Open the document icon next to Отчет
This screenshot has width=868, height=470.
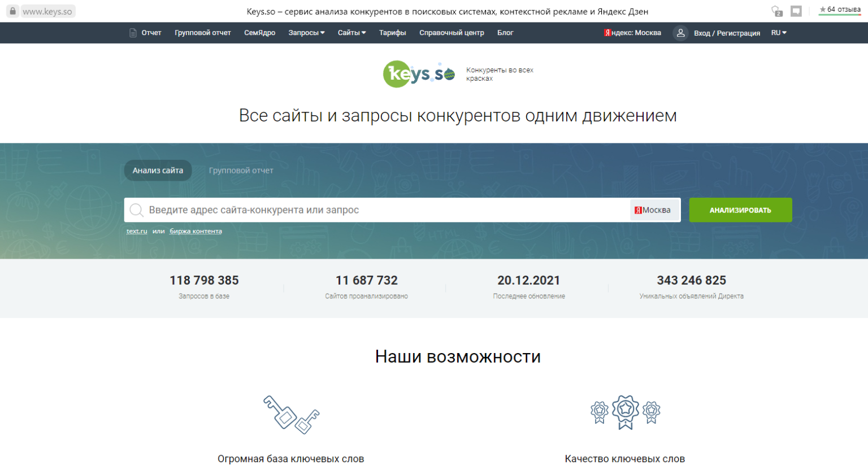(133, 33)
